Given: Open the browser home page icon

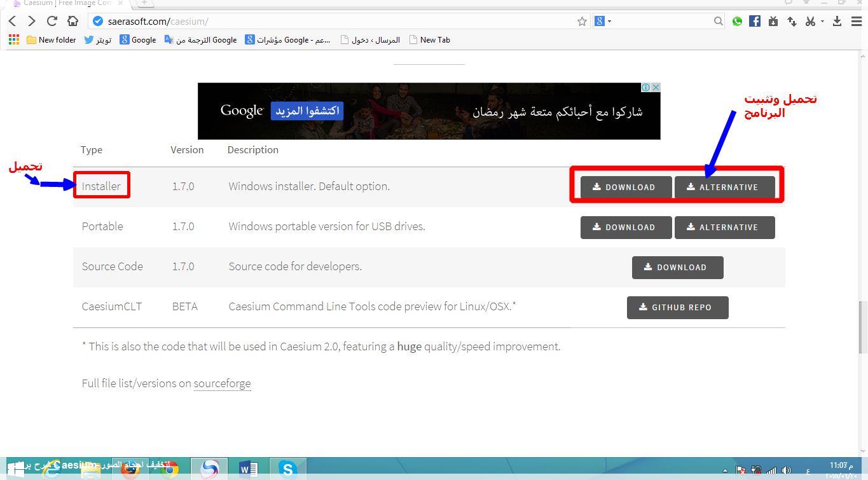Looking at the screenshot, I should 72,21.
